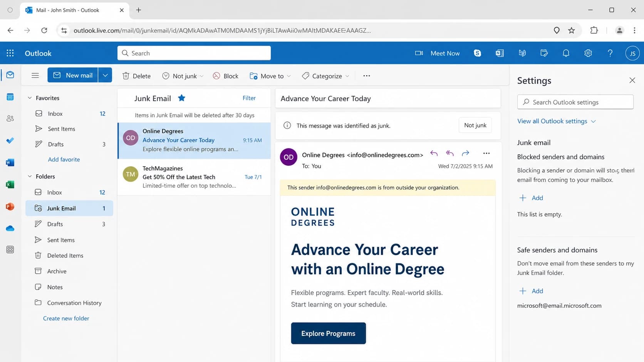This screenshot has width=644, height=362.
Task: Open the JS account avatar
Action: point(632,53)
